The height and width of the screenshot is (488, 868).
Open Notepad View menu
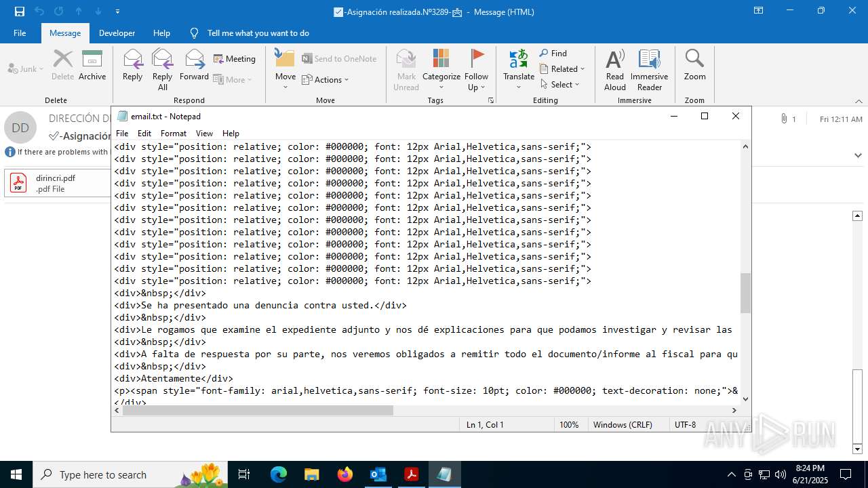[x=204, y=133]
